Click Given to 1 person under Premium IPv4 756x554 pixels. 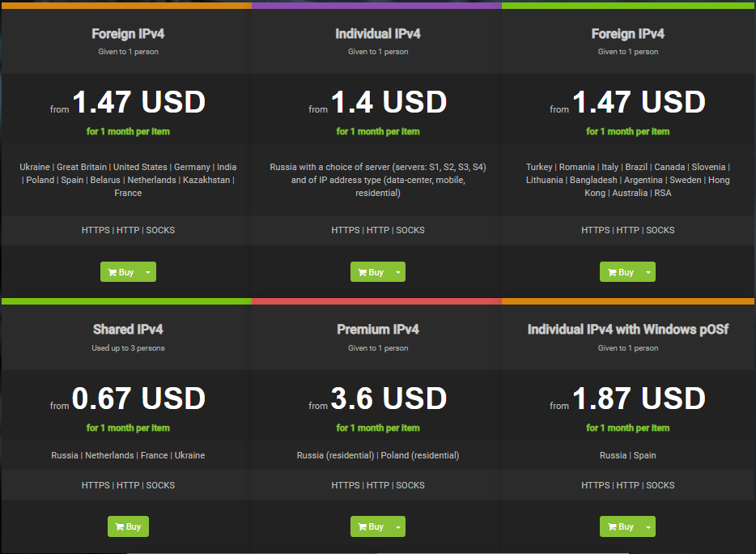pyautogui.click(x=378, y=348)
